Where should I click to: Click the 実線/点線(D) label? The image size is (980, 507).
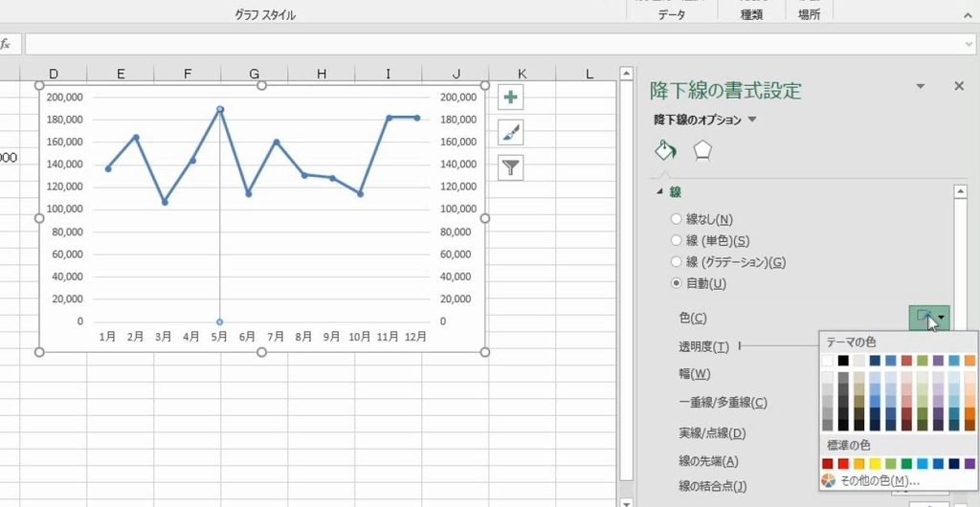point(712,432)
